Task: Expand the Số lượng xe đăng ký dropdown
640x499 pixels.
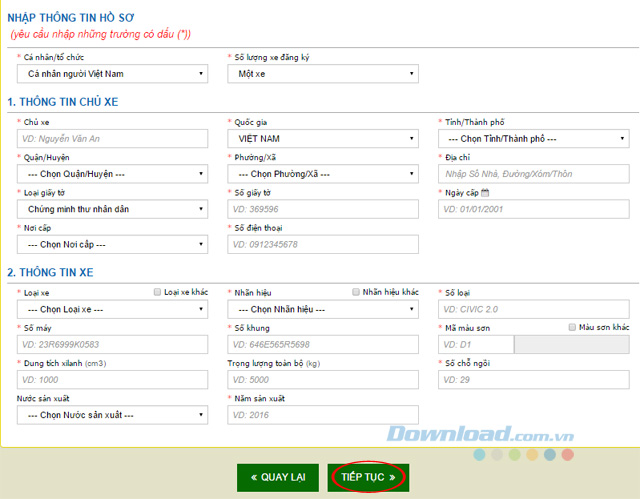Action: (323, 74)
